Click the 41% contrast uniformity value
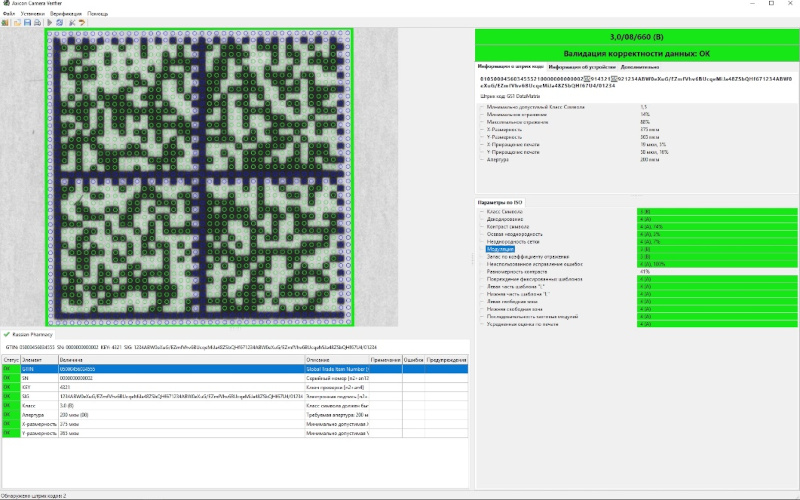Viewport: 800px width, 500px height. pos(644,272)
